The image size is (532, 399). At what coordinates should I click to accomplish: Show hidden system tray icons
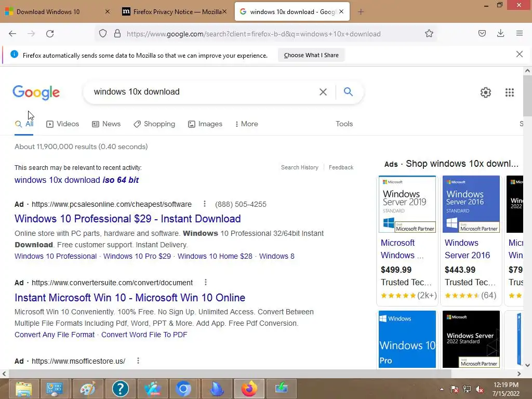click(x=442, y=389)
